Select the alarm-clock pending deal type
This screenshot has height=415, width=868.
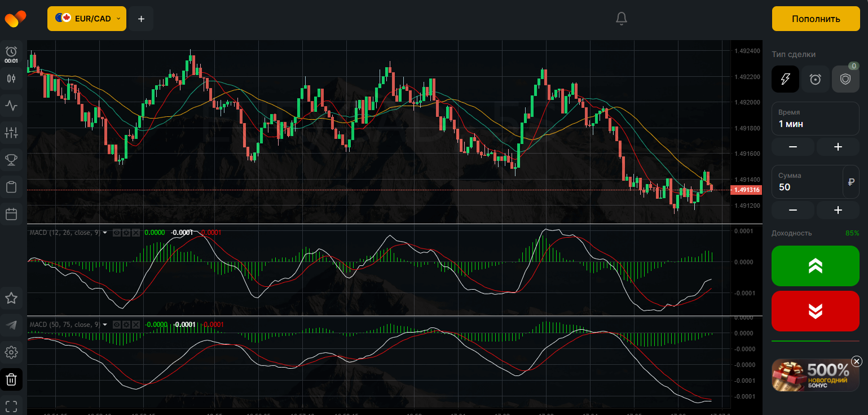coord(815,79)
